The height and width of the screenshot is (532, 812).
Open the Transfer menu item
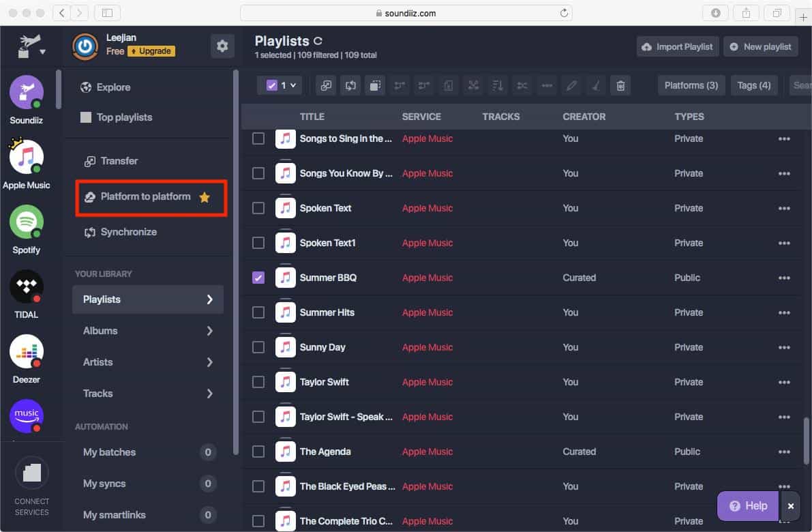pyautogui.click(x=111, y=161)
